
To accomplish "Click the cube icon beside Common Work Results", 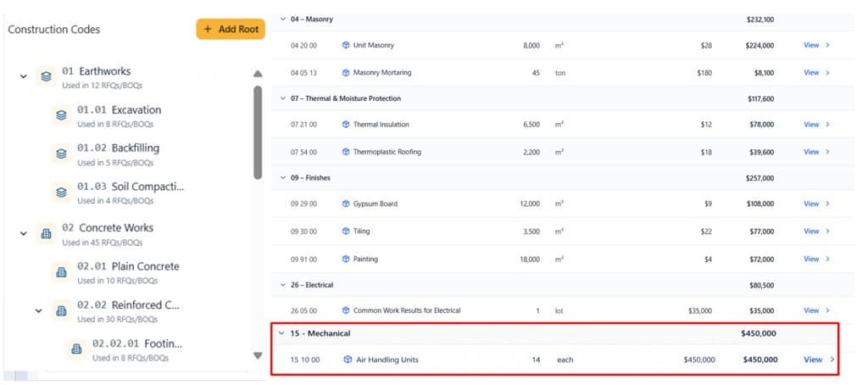I will (x=346, y=310).
